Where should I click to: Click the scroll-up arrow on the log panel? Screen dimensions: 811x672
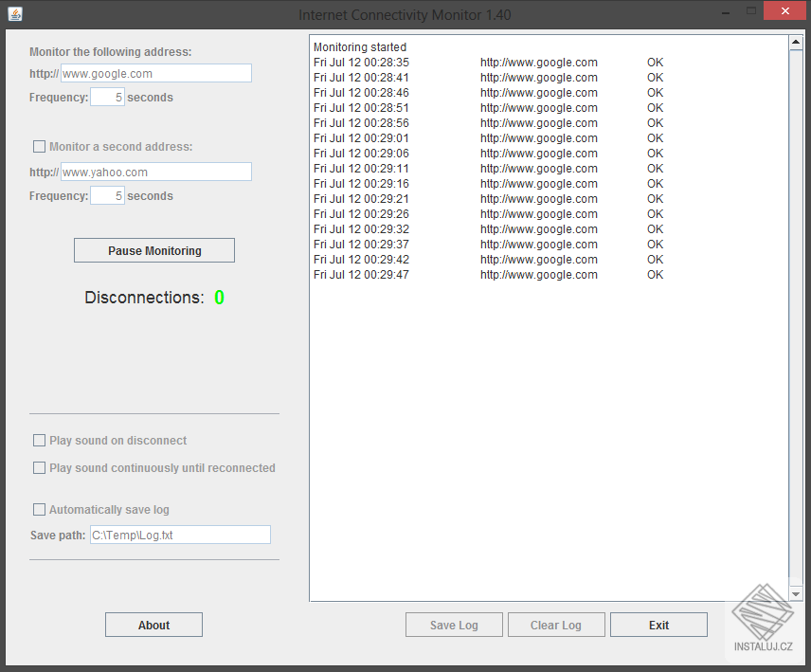(x=795, y=41)
